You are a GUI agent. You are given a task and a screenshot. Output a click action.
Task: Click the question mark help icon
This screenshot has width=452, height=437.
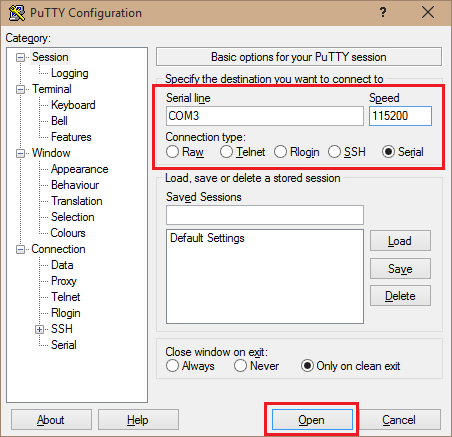coord(383,13)
